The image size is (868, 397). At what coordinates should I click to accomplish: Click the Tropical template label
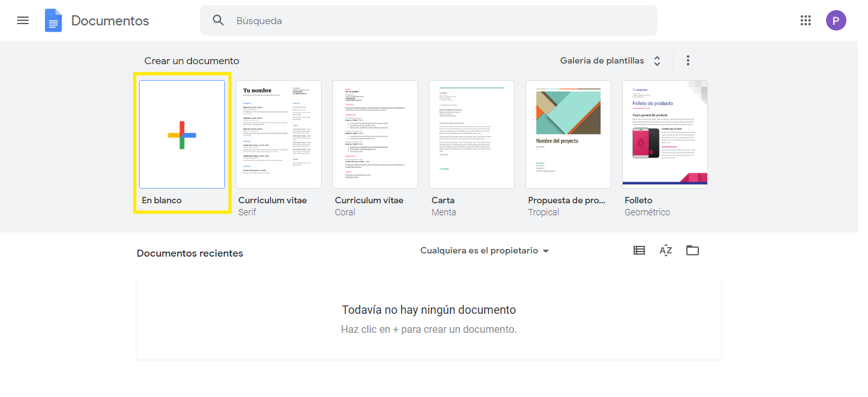543,212
